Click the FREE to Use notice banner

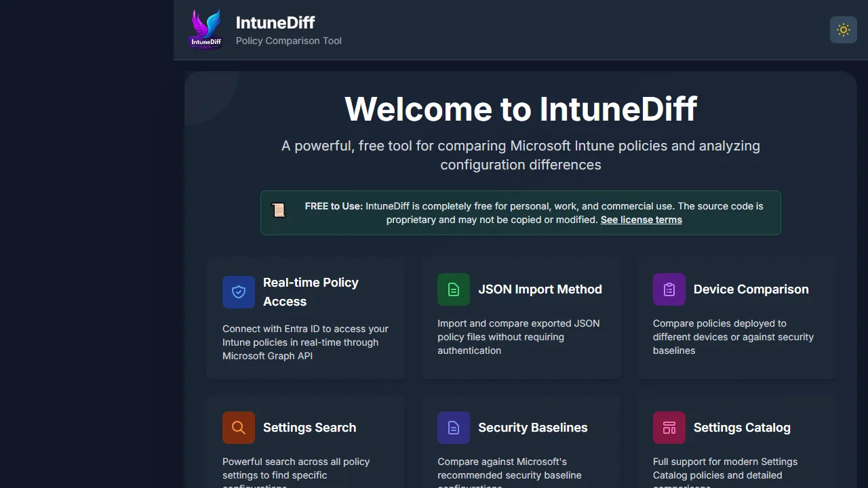[520, 212]
